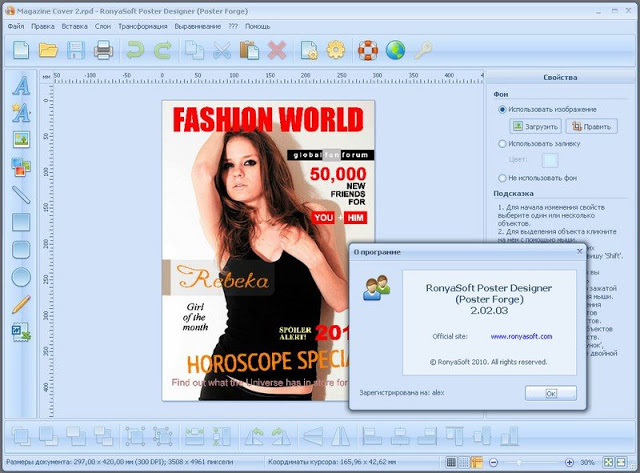Screen dimensions: 640x473
Task: Copy selection using toolbar copy icon
Action: [194, 50]
